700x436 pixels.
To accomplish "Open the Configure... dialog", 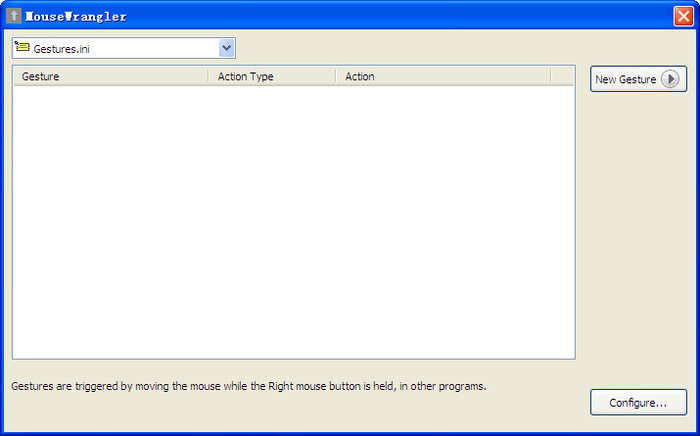I will (x=638, y=403).
